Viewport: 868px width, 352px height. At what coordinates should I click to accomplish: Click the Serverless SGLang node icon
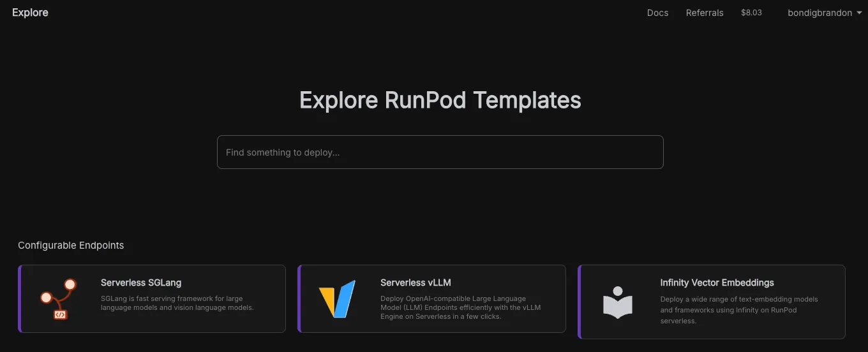pyautogui.click(x=58, y=298)
